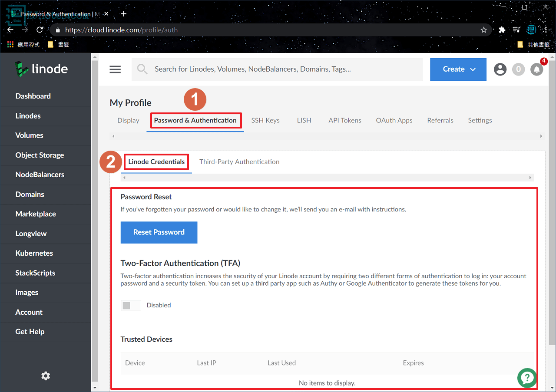The image size is (556, 392).
Task: Close the Password & Authentication browser tab
Action: pyautogui.click(x=106, y=14)
